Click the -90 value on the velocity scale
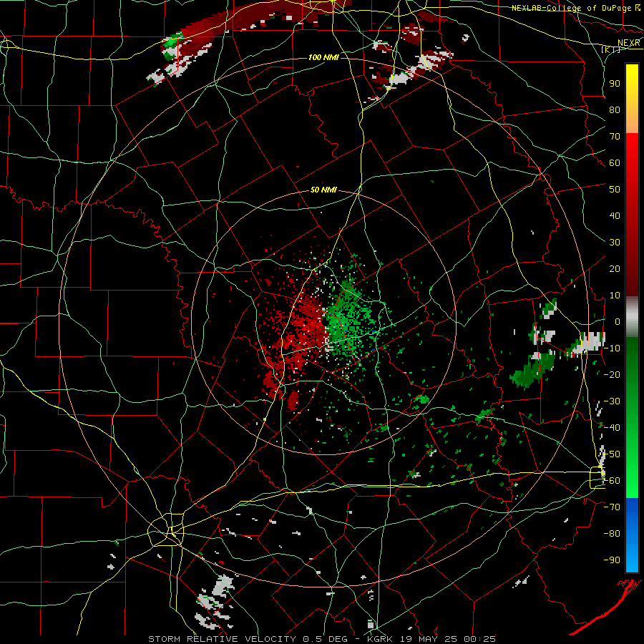Screen dimensions: 644x644 (612, 560)
